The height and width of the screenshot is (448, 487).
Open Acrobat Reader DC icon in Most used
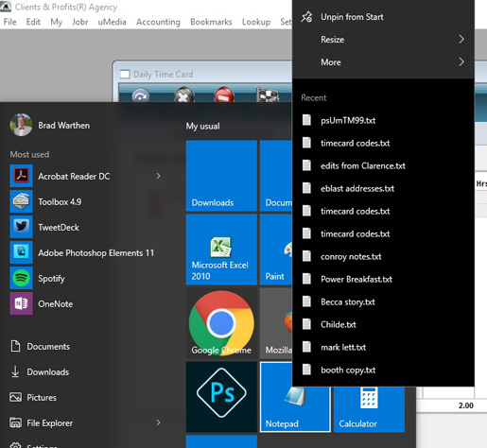point(21,176)
